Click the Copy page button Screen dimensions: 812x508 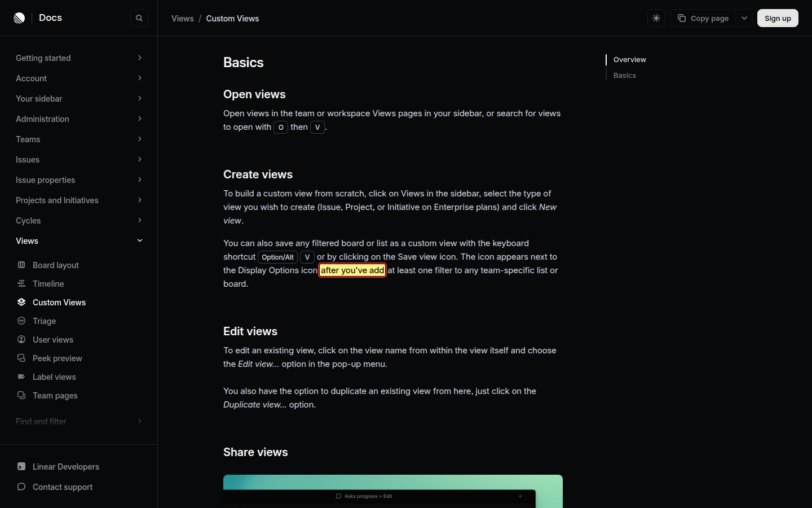703,18
